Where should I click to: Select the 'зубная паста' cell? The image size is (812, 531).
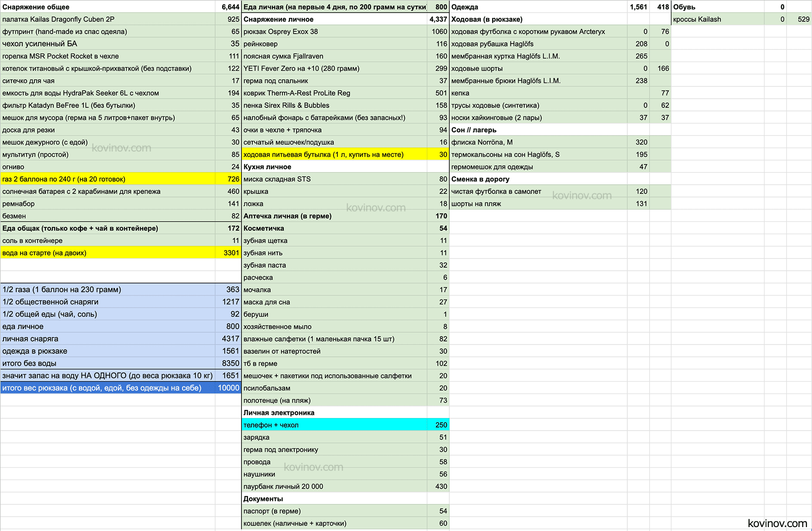pyautogui.click(x=334, y=265)
